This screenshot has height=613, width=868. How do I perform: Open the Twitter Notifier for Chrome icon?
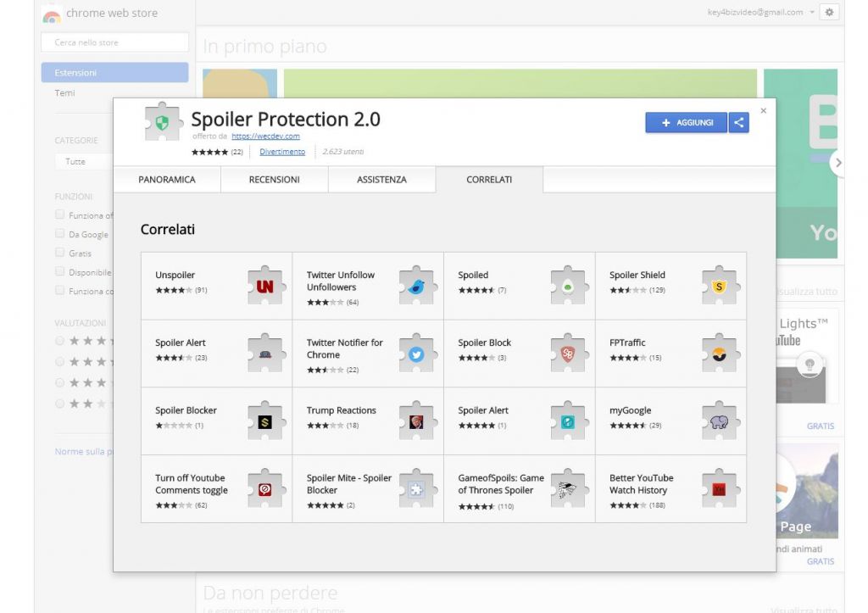(417, 354)
